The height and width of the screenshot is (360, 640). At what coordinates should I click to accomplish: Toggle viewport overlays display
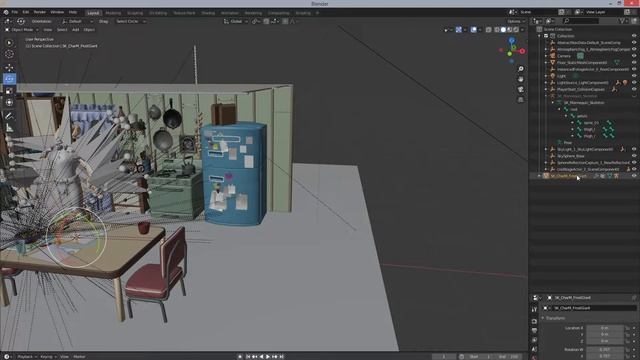tap(473, 30)
